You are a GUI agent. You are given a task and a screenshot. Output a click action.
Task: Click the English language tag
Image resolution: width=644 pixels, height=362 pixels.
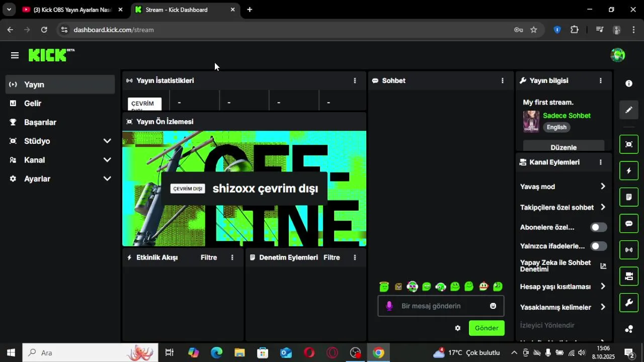pyautogui.click(x=556, y=127)
